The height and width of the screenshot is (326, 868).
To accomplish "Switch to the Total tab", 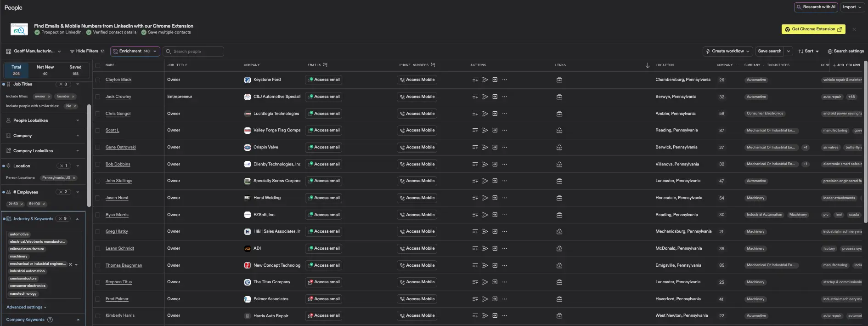I will coord(17,70).
